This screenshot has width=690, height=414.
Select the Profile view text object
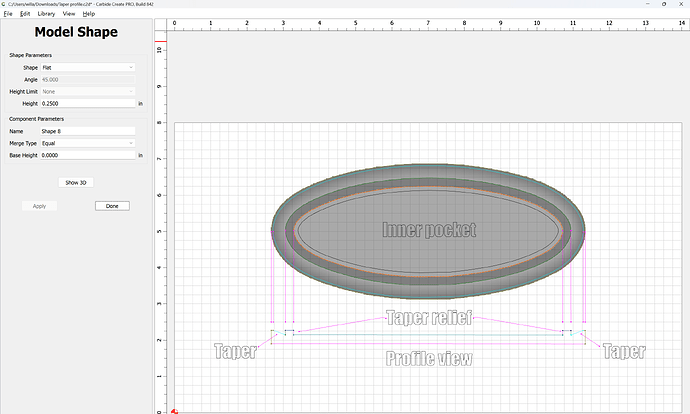pyautogui.click(x=429, y=358)
